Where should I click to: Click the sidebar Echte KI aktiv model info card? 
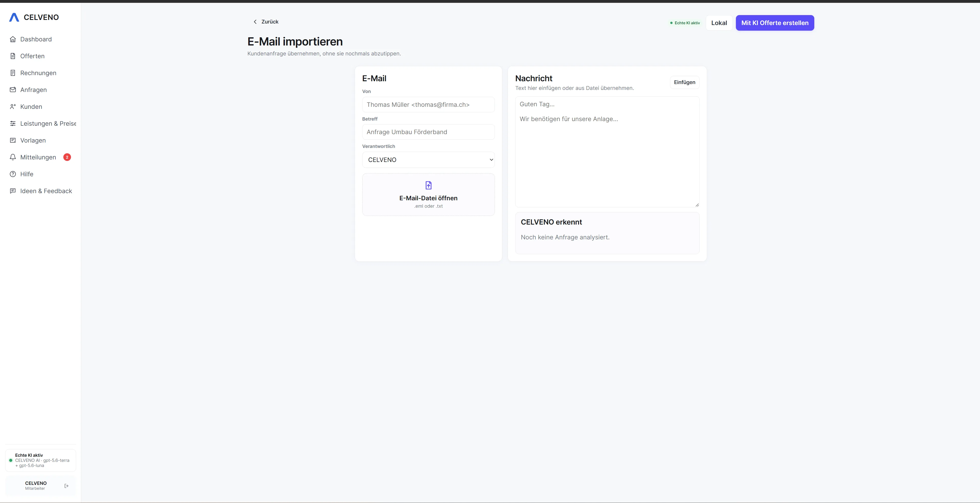coord(40,460)
